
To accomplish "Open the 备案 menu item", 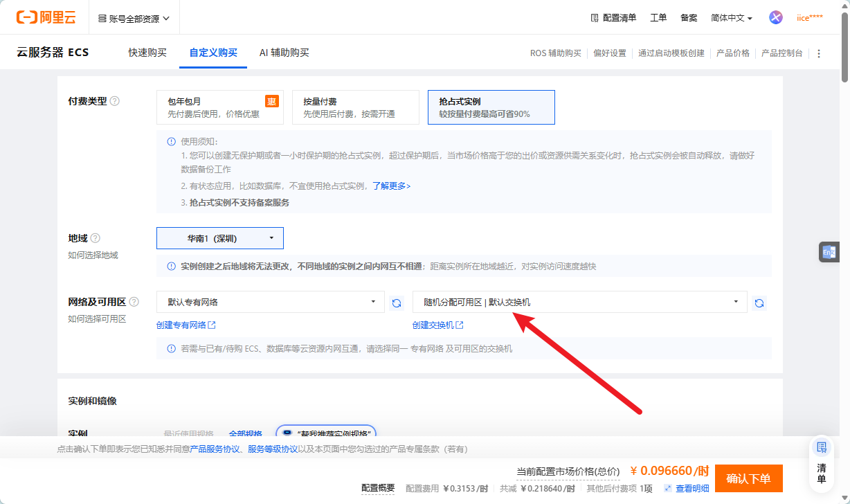I will pyautogui.click(x=689, y=18).
